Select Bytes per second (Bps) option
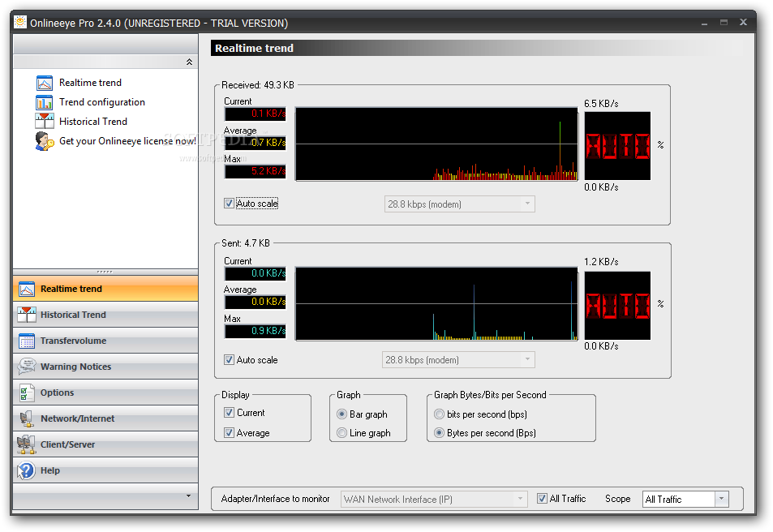 tap(439, 433)
